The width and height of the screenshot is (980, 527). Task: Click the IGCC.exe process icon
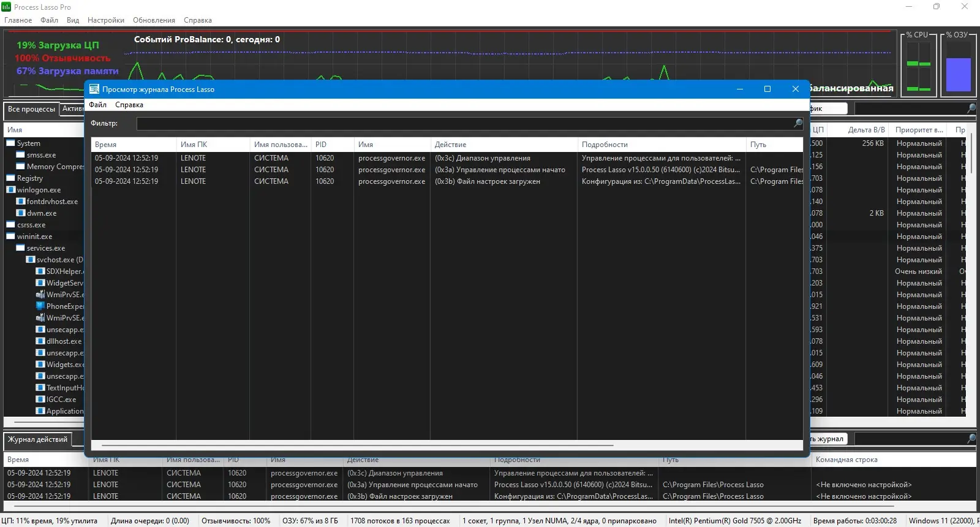[40, 400]
